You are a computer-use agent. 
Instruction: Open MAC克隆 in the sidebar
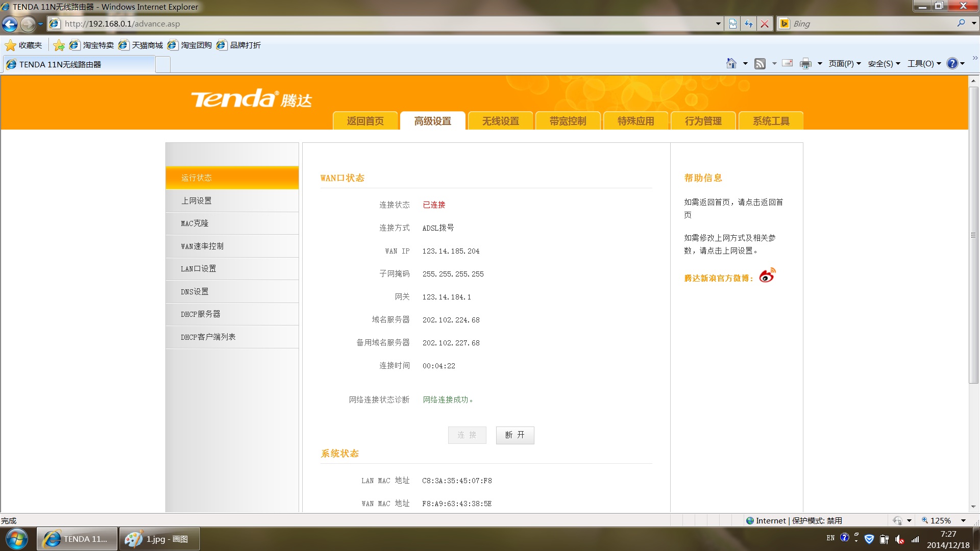[232, 223]
